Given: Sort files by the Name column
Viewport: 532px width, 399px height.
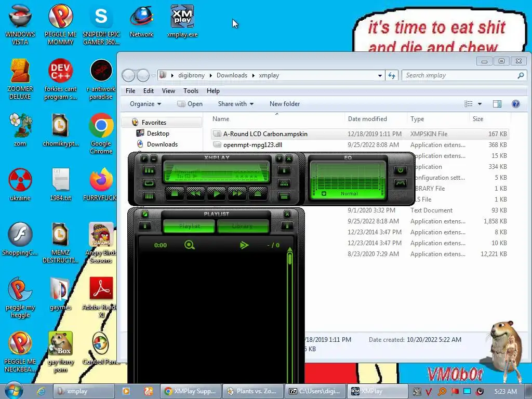Looking at the screenshot, I should (x=277, y=119).
